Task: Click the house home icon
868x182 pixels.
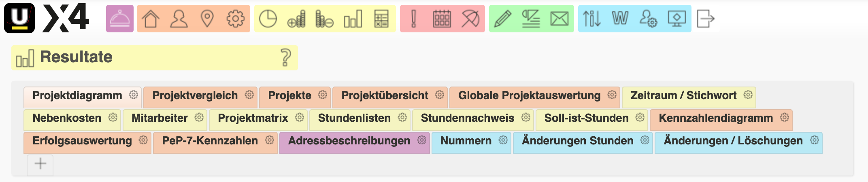Action: click(x=151, y=19)
